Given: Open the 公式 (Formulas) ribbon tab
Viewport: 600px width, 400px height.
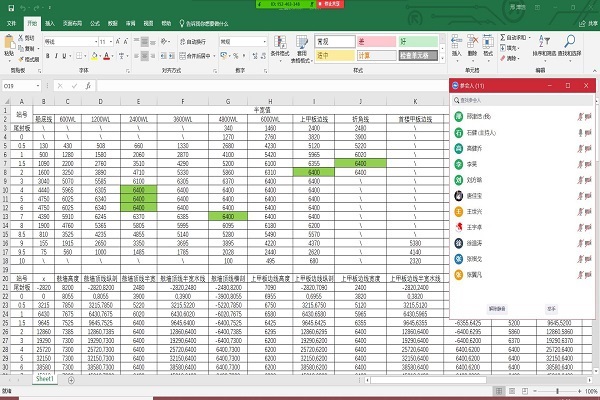Looking at the screenshot, I should (94, 20).
